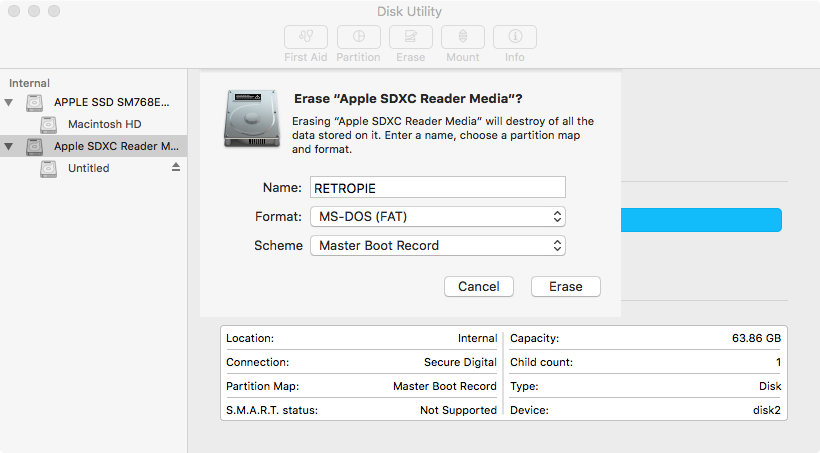This screenshot has width=820, height=453.
Task: Click the blue disk usage bar
Action: (700, 220)
